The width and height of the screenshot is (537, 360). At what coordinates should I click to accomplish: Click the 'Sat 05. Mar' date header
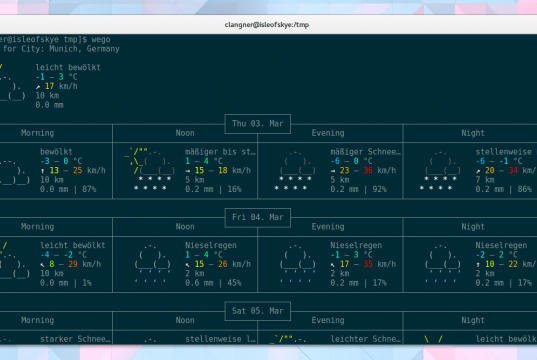[258, 311]
